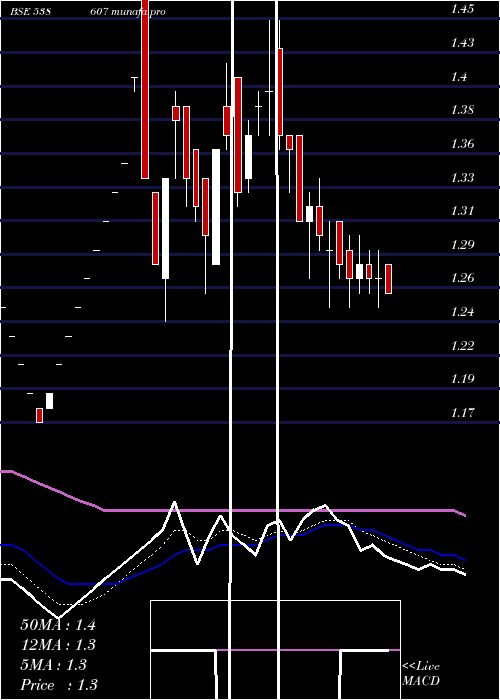Select the 50MA : 1.4 readout
The height and width of the screenshot is (700, 500).
click(x=58, y=625)
